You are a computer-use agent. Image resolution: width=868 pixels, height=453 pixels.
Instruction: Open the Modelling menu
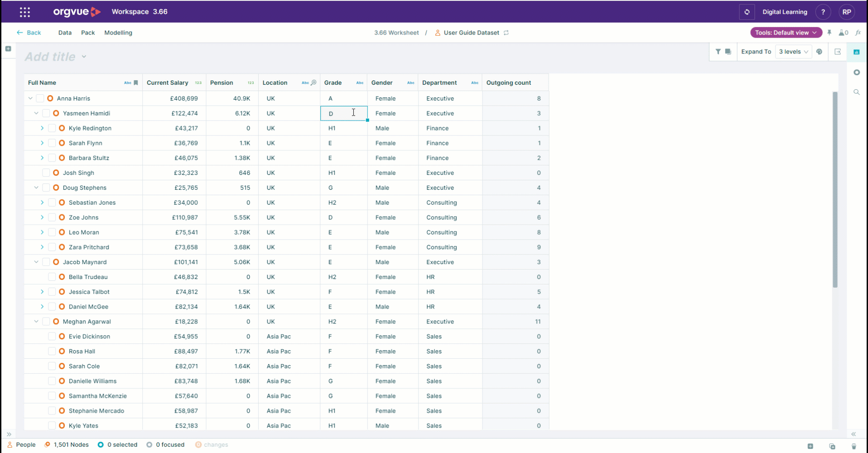pyautogui.click(x=118, y=33)
